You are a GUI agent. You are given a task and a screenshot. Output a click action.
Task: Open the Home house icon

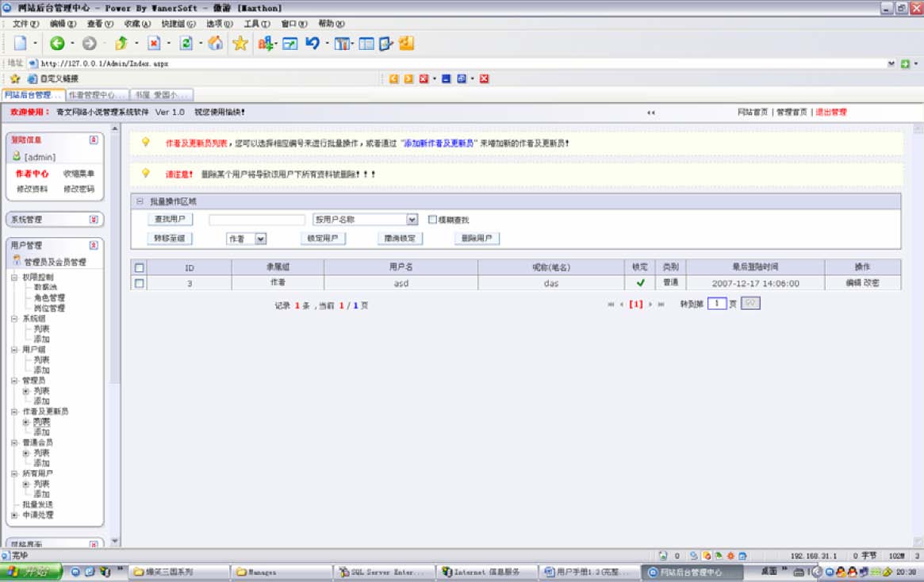[216, 43]
